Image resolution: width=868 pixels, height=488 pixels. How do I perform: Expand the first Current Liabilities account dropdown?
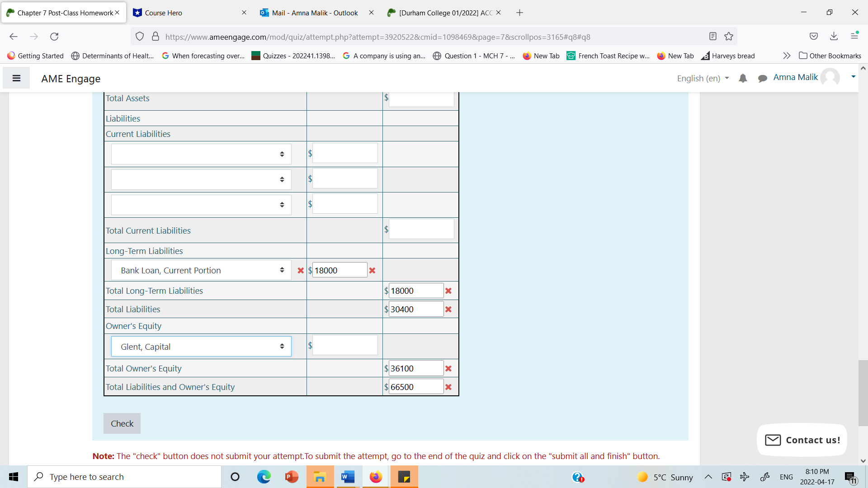201,154
